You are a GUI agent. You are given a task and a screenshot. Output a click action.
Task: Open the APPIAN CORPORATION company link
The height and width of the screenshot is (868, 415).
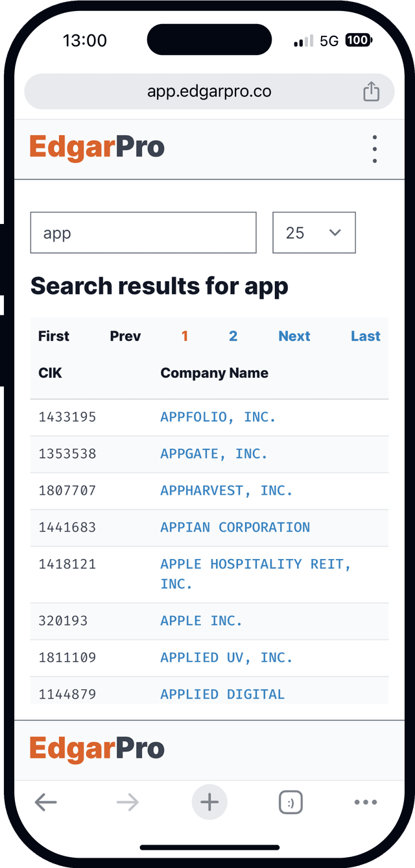pos(235,527)
